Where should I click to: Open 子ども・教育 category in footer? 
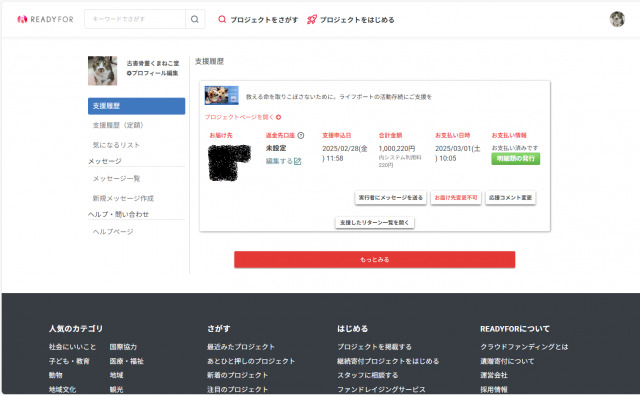pos(69,361)
